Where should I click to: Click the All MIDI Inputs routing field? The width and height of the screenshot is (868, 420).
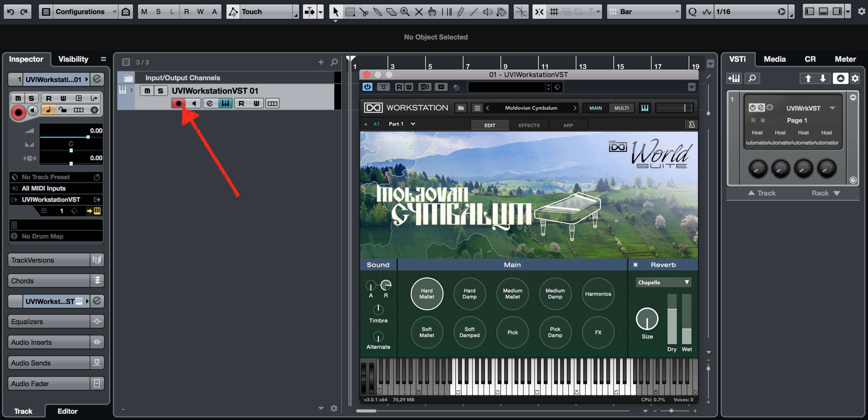click(x=56, y=188)
